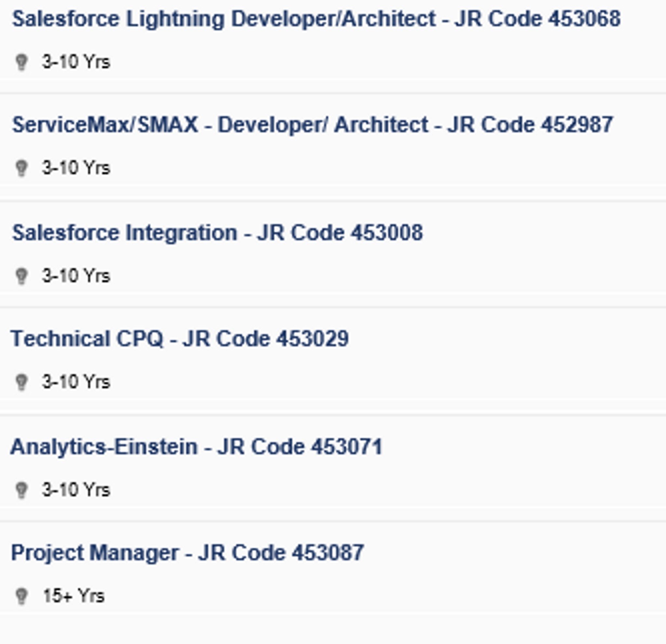The width and height of the screenshot is (666, 644).
Task: Open the Analytics-Einstein job listing
Action: [x=197, y=447]
